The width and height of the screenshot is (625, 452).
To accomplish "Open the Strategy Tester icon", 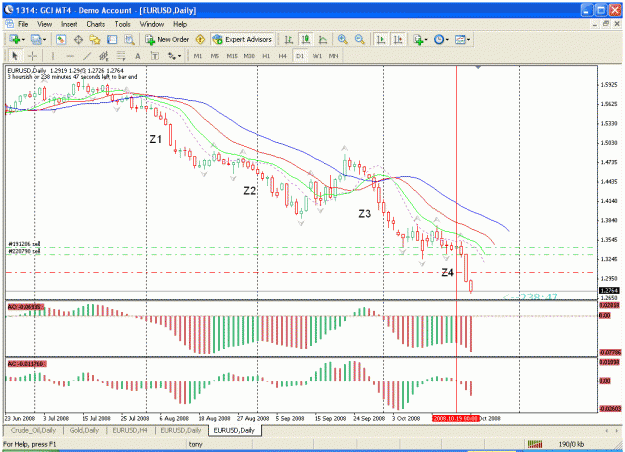I will (129, 39).
